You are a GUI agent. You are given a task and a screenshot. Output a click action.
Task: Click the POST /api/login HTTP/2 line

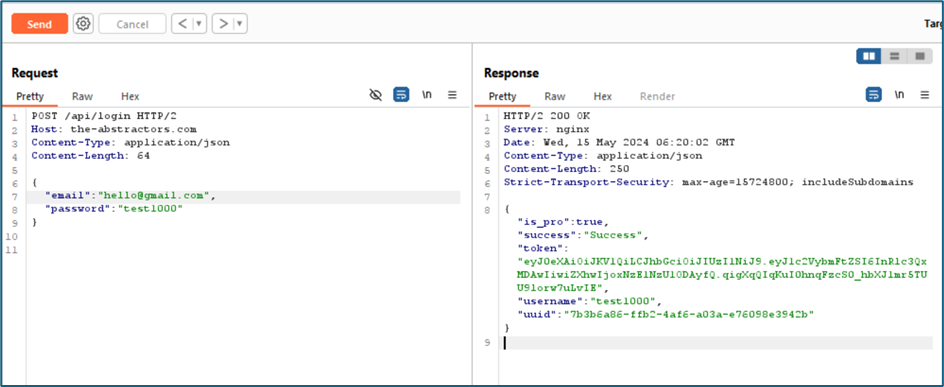click(x=104, y=115)
